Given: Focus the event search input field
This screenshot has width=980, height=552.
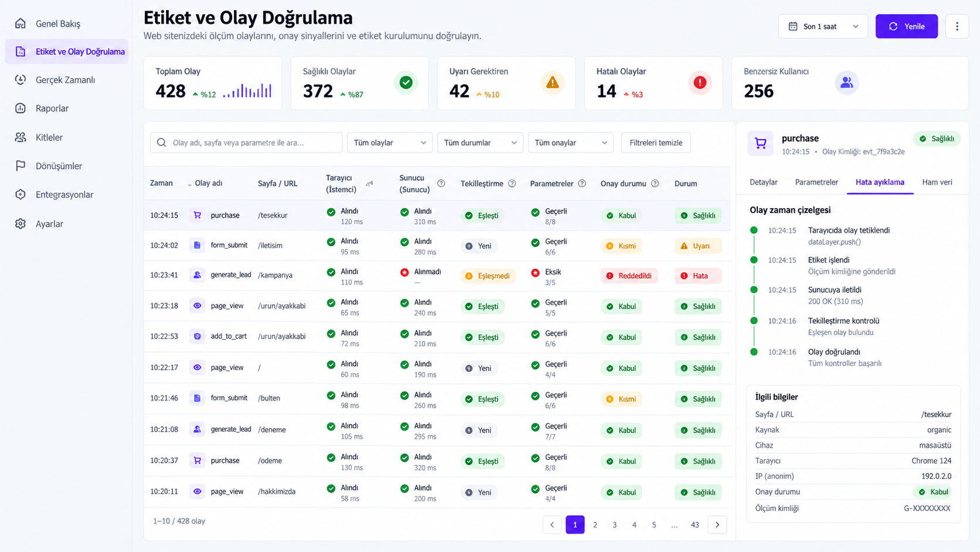Looking at the screenshot, I should point(246,143).
